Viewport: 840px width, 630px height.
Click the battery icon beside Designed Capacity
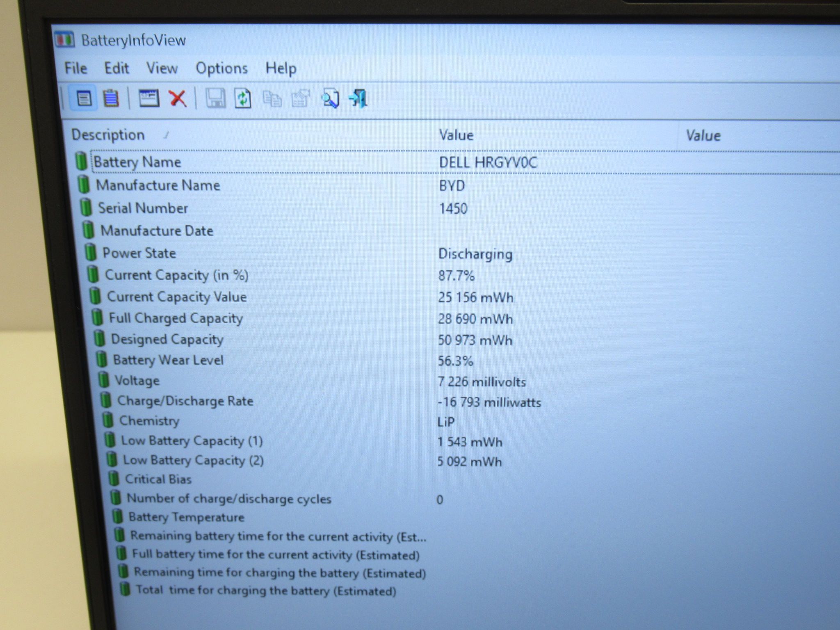(99, 338)
